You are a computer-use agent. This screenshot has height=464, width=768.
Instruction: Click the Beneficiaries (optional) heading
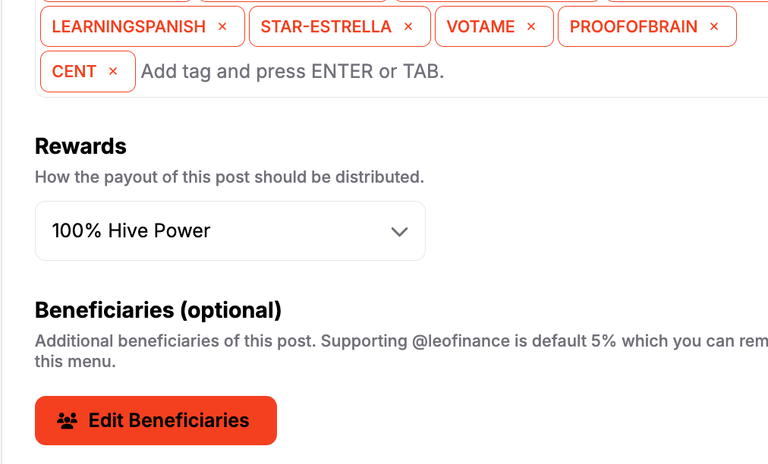pyautogui.click(x=158, y=310)
